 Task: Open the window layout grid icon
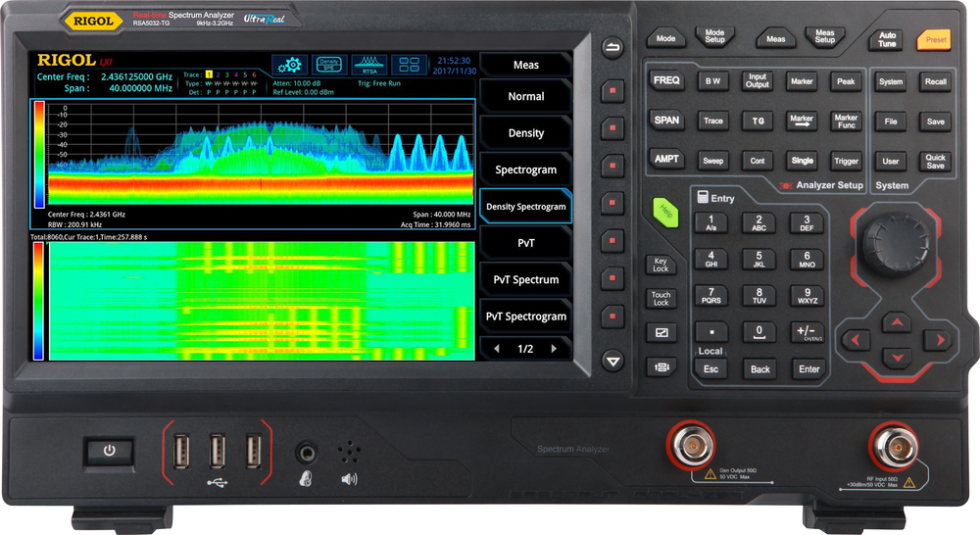click(408, 66)
